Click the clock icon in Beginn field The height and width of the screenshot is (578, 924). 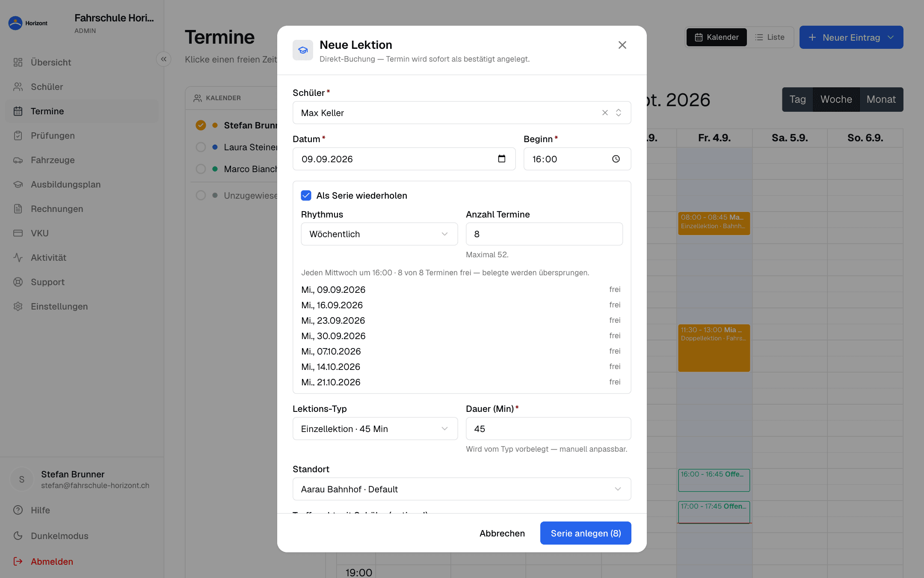pos(616,159)
